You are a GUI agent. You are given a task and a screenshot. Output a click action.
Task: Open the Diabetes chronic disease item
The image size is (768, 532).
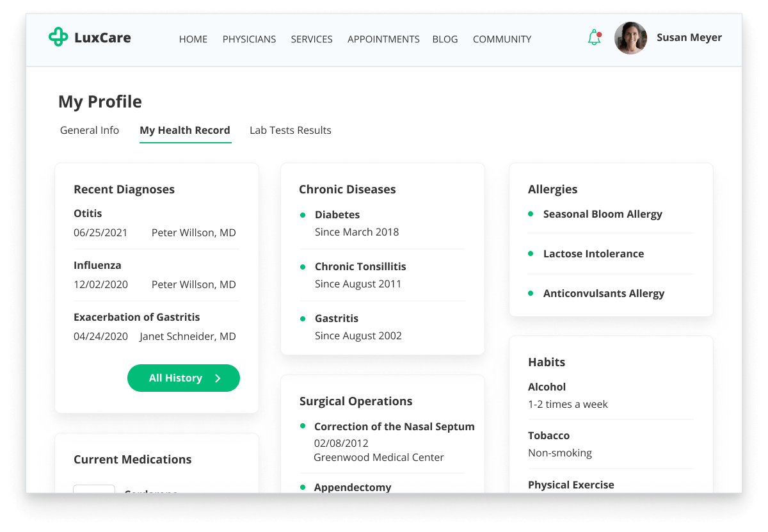tap(337, 214)
